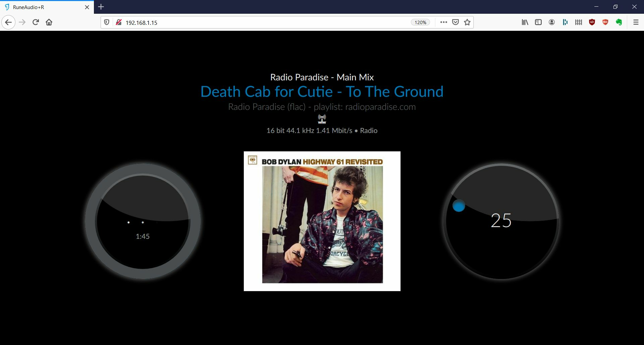
Task: Toggle the browser sidebar view
Action: coord(538,22)
